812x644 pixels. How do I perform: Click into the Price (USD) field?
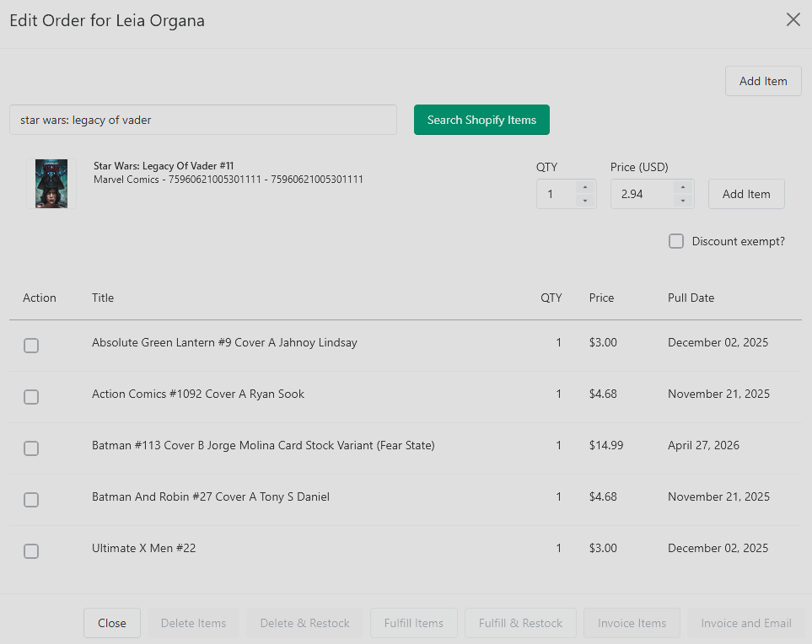coord(643,194)
